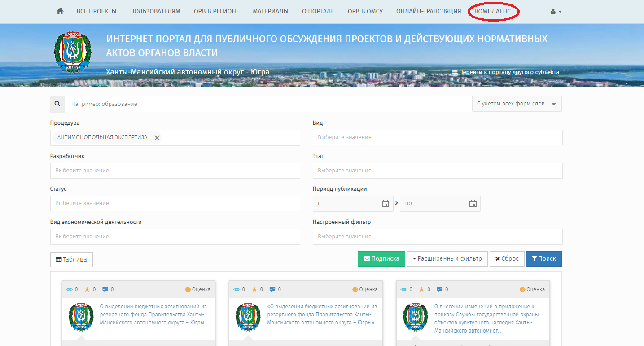Click the search magnifier icon

(57, 104)
